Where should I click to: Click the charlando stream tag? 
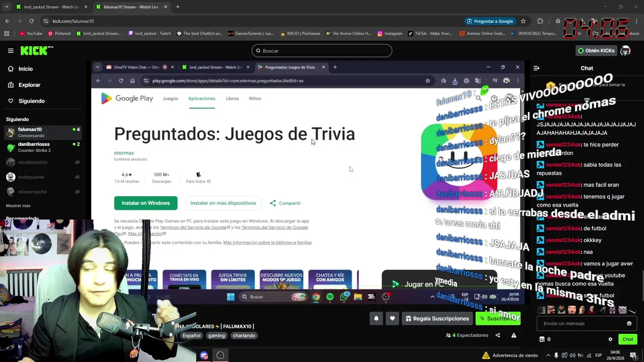click(x=244, y=335)
